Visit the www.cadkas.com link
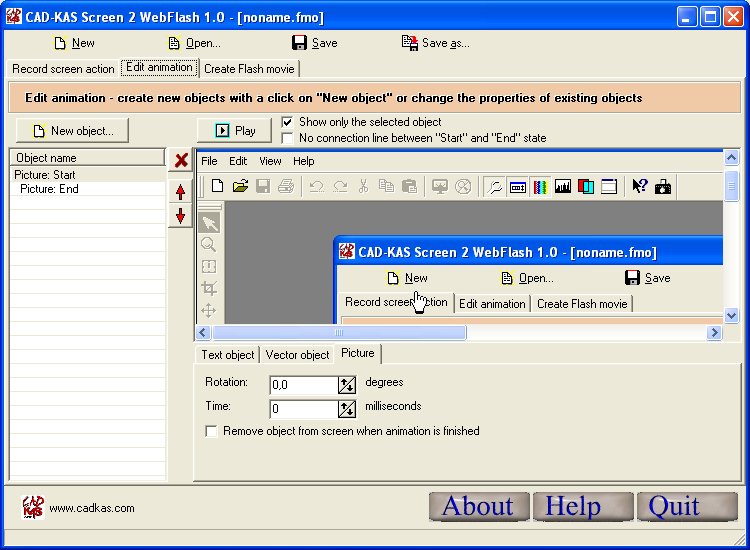 tap(92, 508)
